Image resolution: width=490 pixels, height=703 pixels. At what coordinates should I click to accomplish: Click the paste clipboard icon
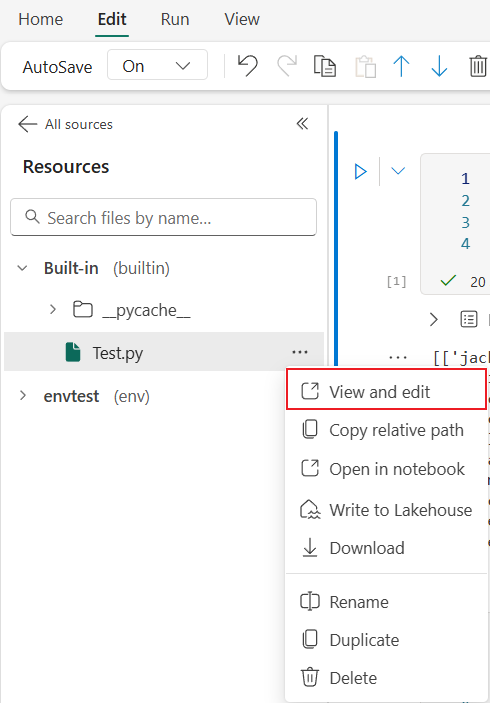click(x=365, y=66)
